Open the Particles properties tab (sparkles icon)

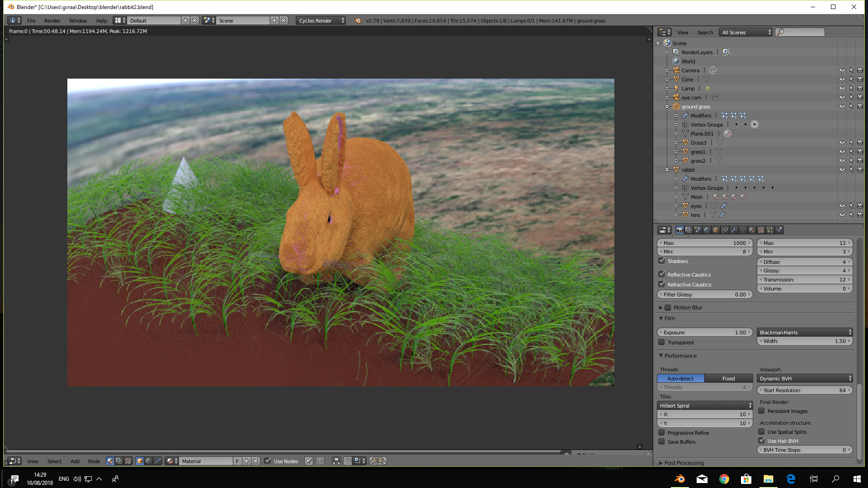pyautogui.click(x=770, y=230)
